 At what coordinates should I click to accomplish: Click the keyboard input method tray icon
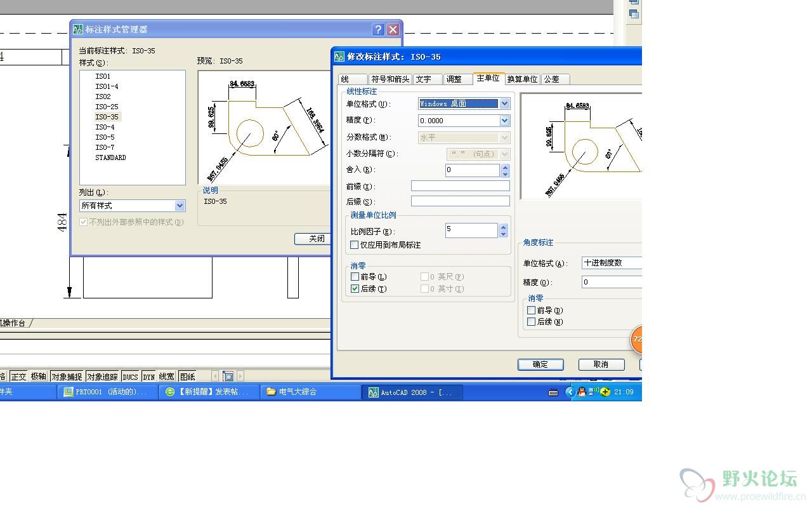click(553, 392)
